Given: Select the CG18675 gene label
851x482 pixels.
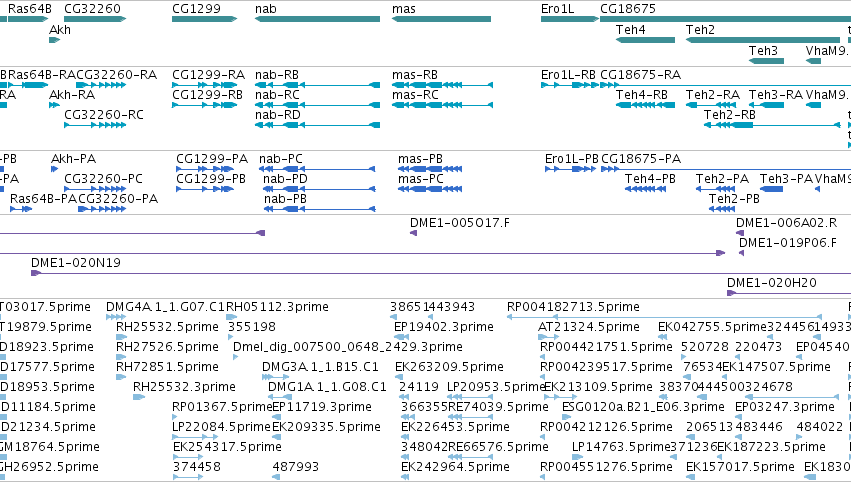Looking at the screenshot, I should (628, 9).
